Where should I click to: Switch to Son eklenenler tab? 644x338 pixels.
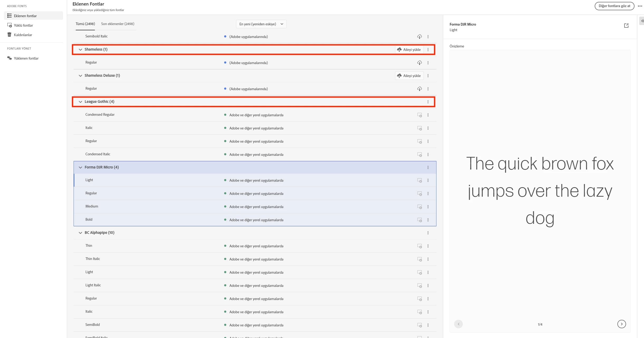click(x=118, y=24)
